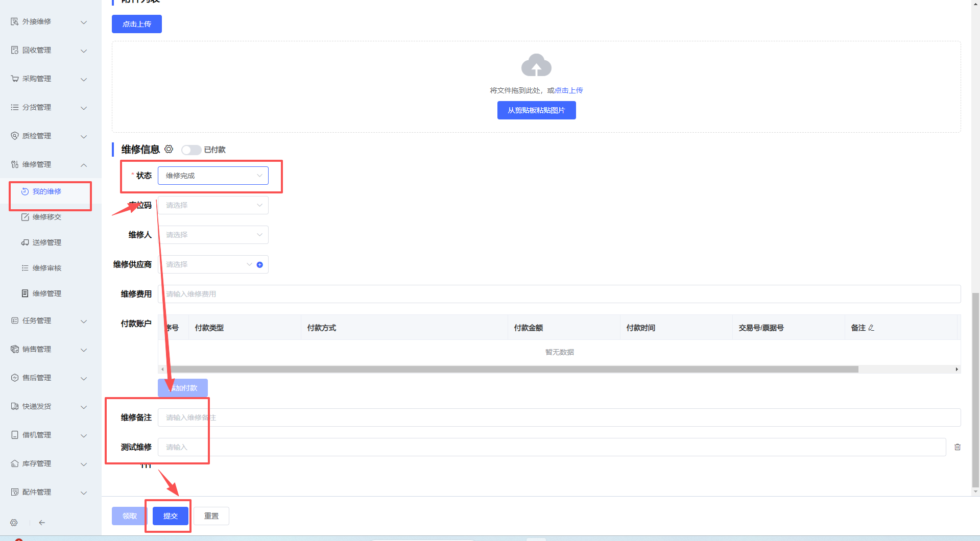Select 送修管理 in the sidebar
The image size is (980, 541).
(x=47, y=242)
